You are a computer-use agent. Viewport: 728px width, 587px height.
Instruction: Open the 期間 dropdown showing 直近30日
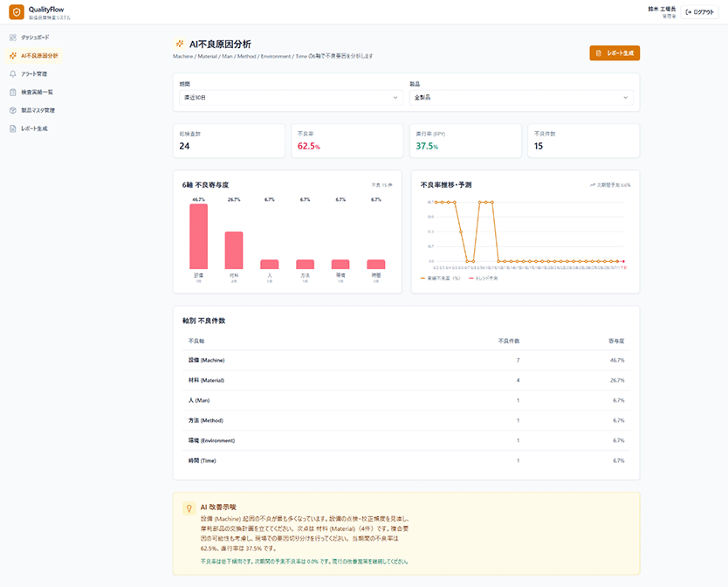tap(291, 98)
